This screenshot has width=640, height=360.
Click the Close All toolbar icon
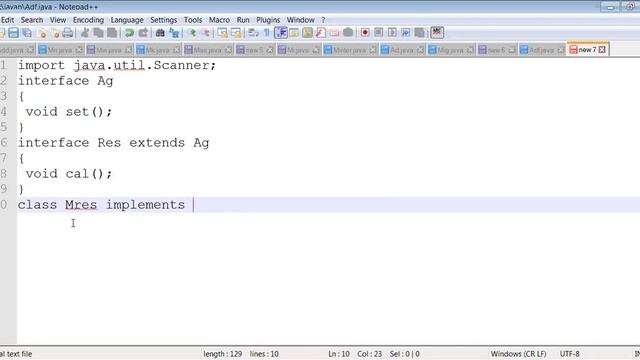56,33
